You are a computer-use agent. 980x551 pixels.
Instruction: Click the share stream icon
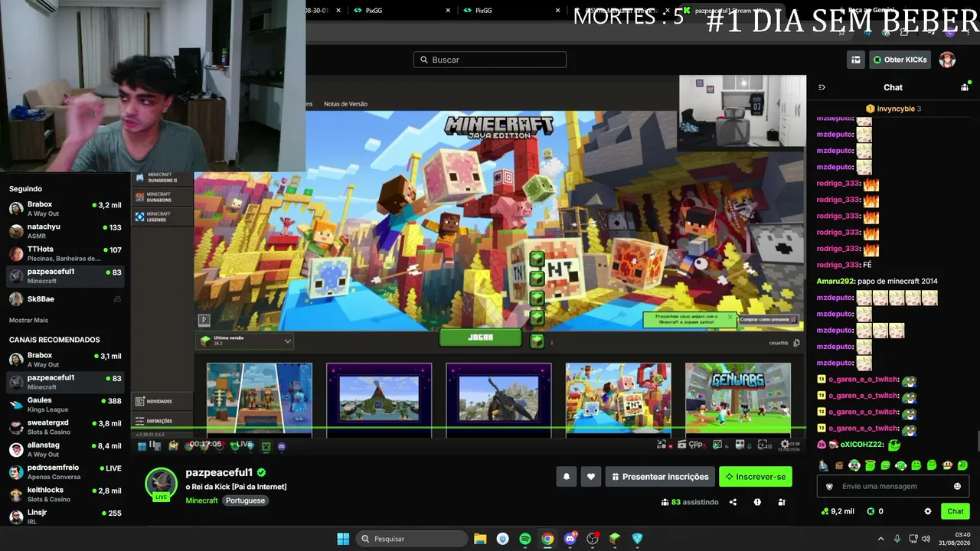[x=733, y=502]
